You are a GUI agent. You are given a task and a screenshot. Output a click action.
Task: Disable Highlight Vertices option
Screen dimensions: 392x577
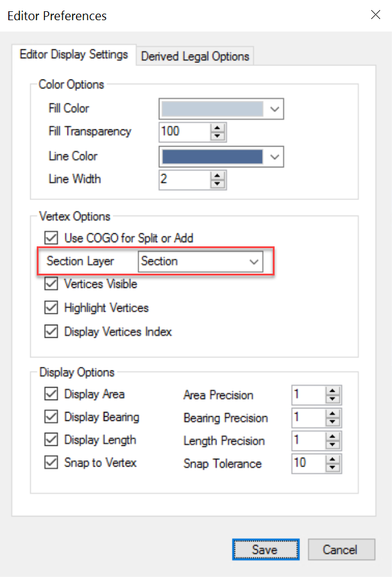click(x=52, y=308)
